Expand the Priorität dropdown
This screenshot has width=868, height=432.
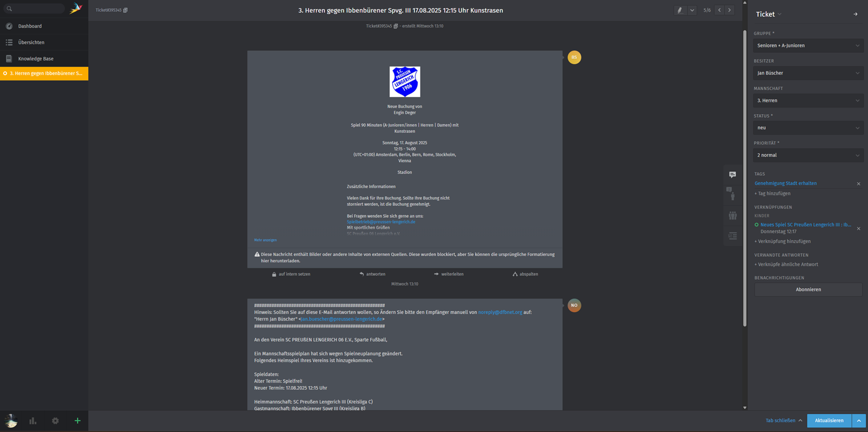click(808, 155)
